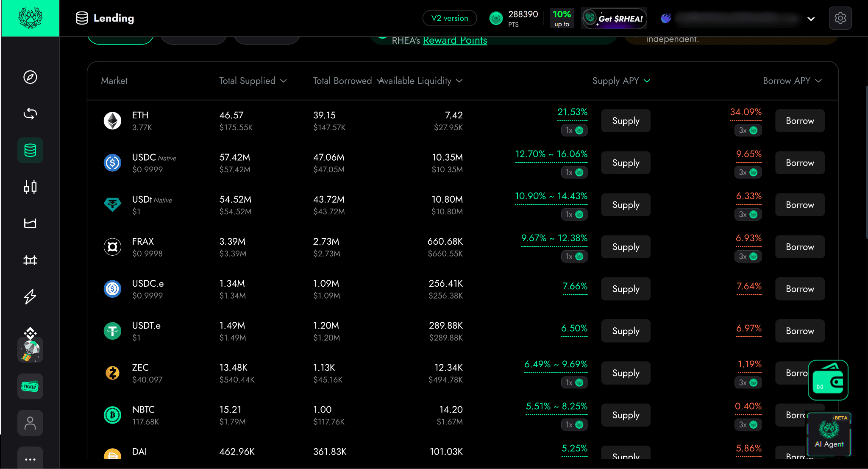Image resolution: width=868 pixels, height=469 pixels.
Task: Click the 1x points badge for ETH supply
Action: pyautogui.click(x=574, y=130)
